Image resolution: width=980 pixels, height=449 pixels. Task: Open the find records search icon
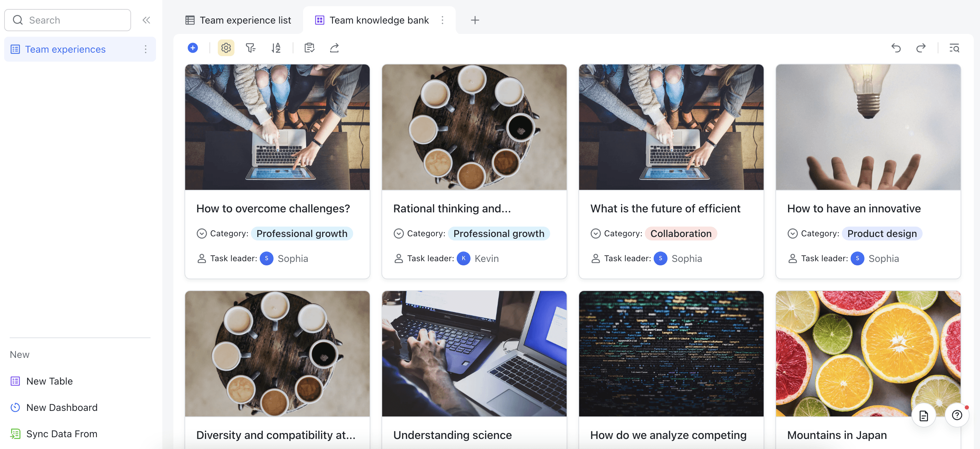[954, 48]
